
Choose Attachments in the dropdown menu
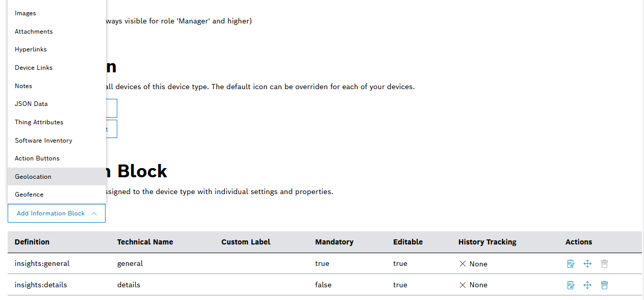34,32
